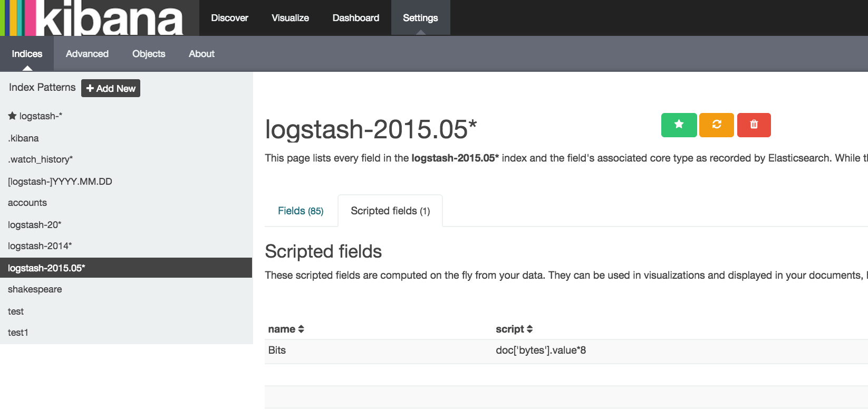Open the Discover page

pos(229,18)
